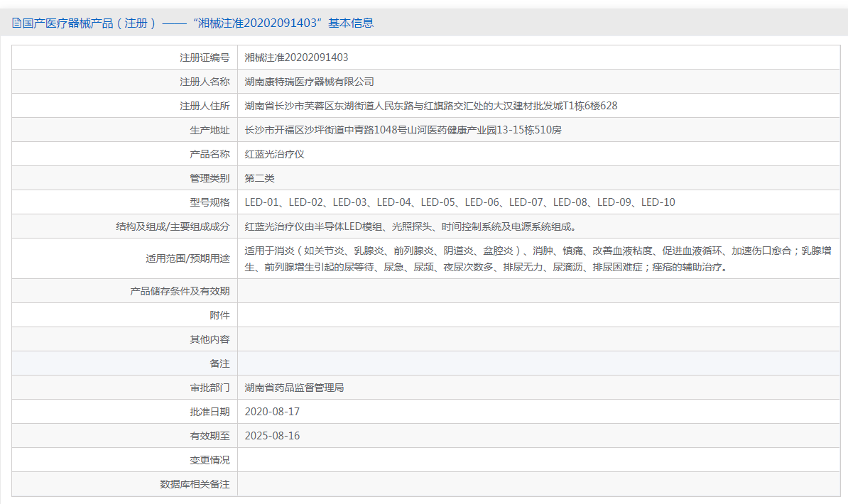Select the intended-use paragraph starting '适用于消炎'
Viewport: 848px width, 504px height.
click(538, 258)
